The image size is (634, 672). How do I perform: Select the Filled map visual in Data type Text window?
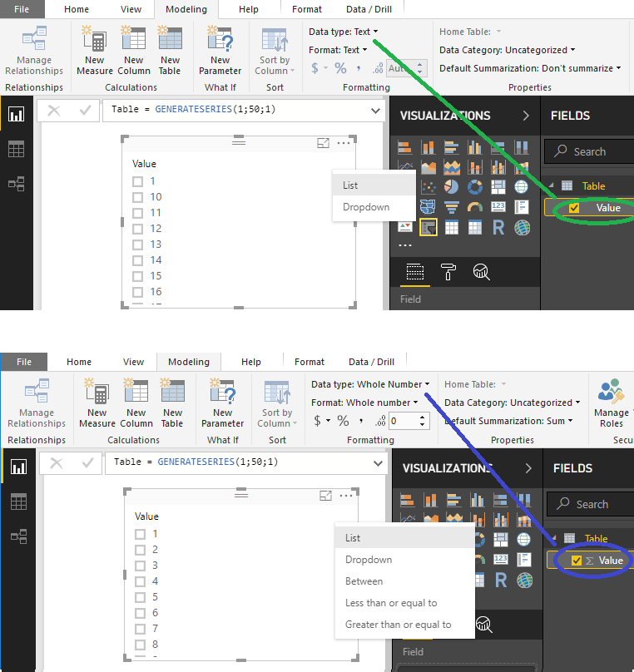[x=428, y=207]
